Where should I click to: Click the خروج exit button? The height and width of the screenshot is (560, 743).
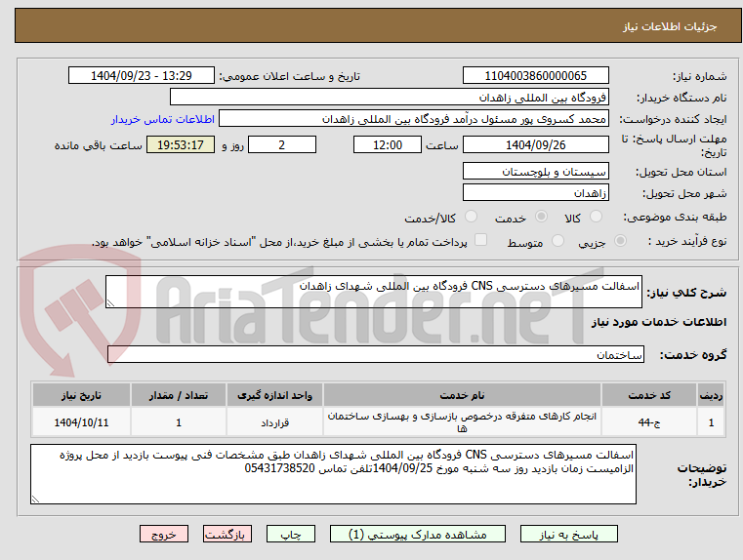164,534
